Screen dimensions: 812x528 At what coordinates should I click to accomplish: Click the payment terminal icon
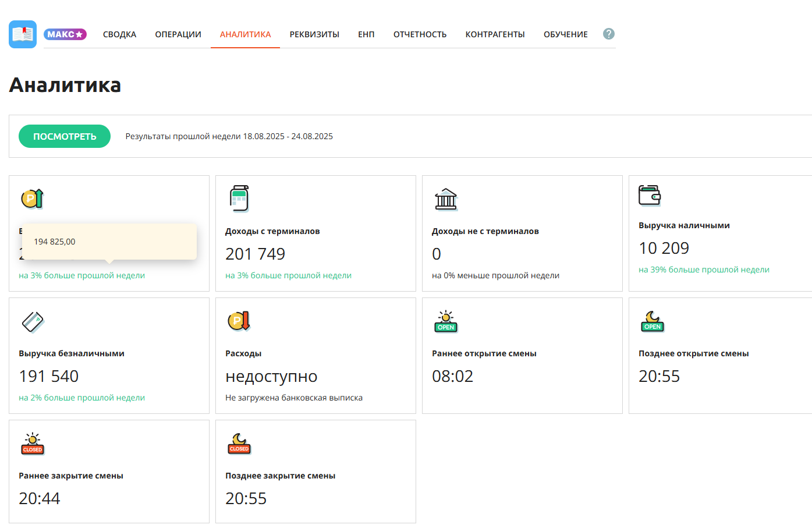pos(239,199)
